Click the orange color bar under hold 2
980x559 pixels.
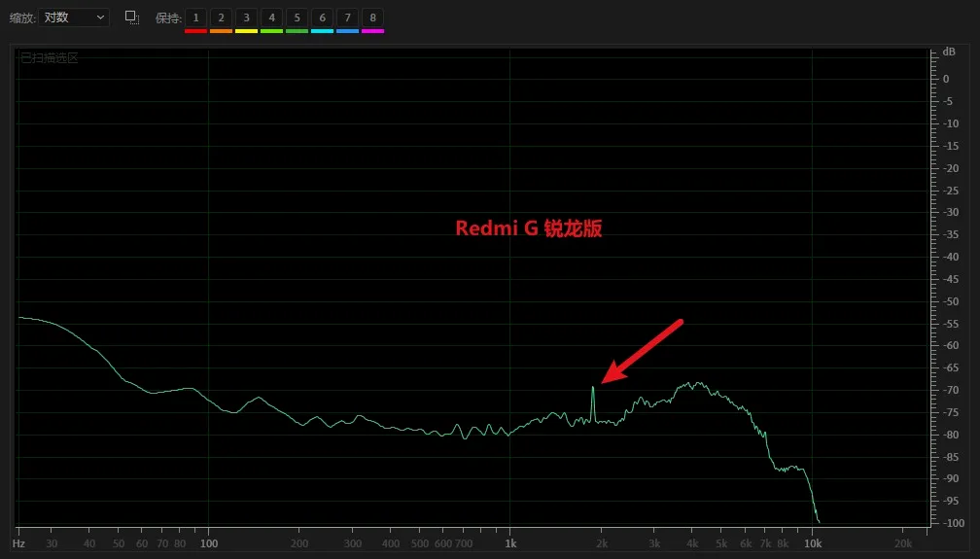pyautogui.click(x=222, y=31)
